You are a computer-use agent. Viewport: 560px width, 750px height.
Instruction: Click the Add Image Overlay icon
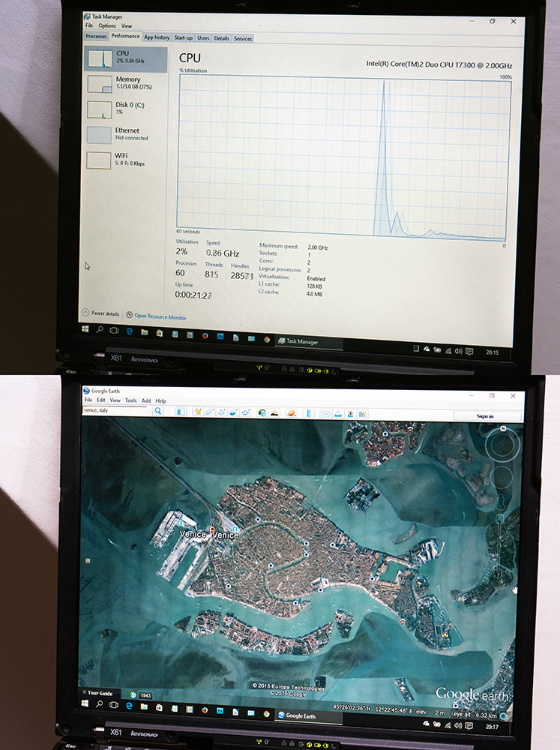point(233,412)
